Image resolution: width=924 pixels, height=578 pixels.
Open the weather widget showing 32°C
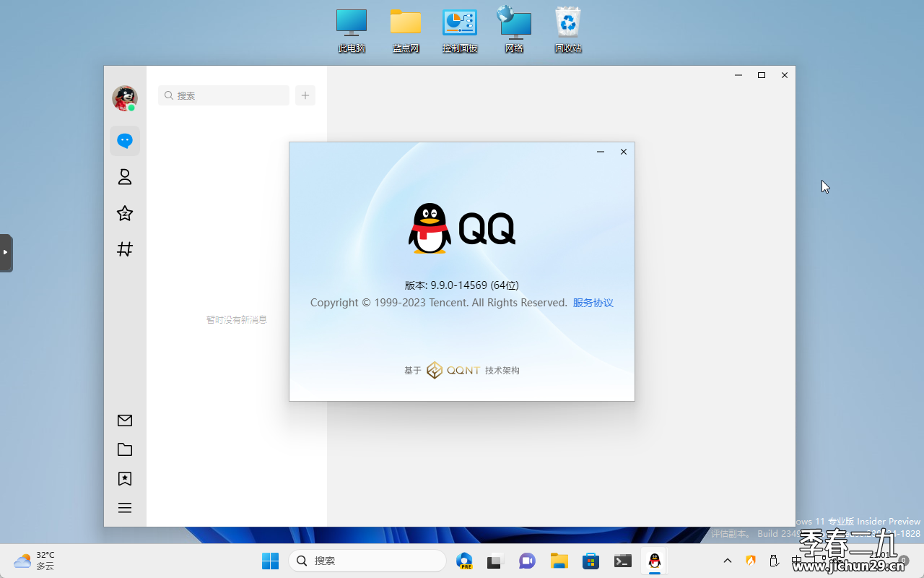(34, 561)
